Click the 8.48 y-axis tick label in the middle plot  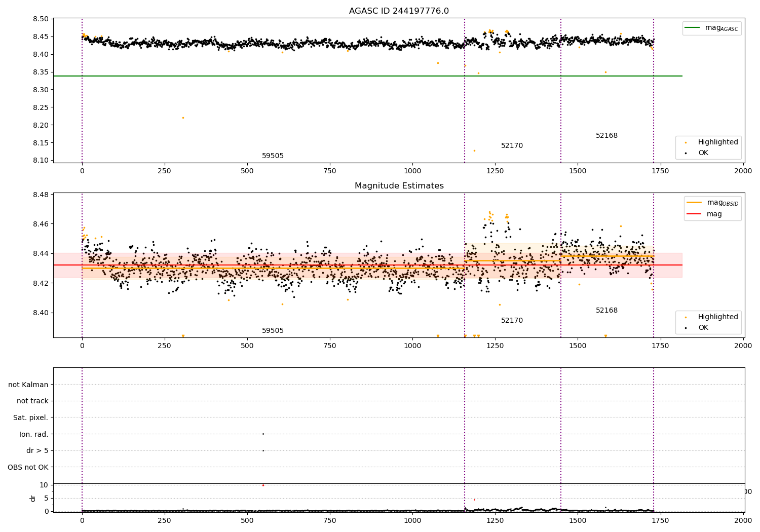(41, 195)
